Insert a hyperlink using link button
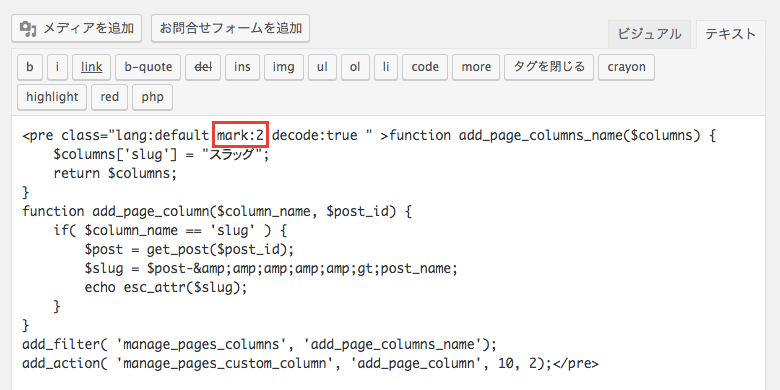 92,67
